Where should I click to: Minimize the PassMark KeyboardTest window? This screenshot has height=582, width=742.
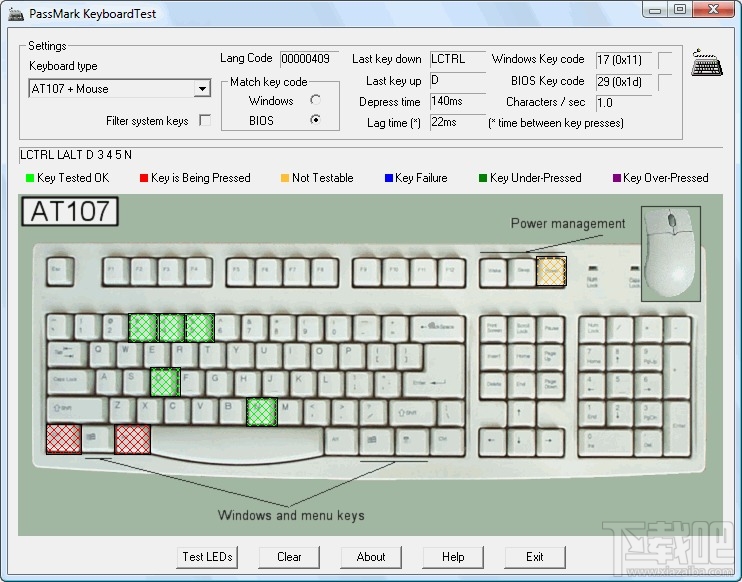[655, 9]
